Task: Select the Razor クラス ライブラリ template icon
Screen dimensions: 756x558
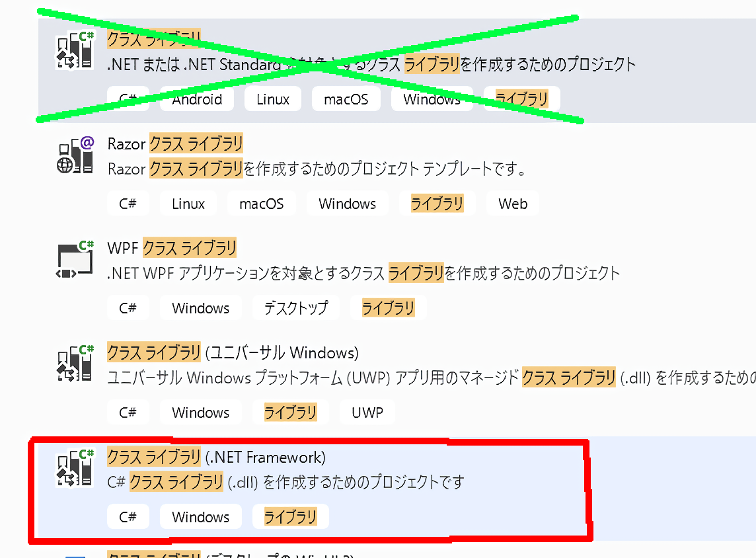Action: point(75,155)
